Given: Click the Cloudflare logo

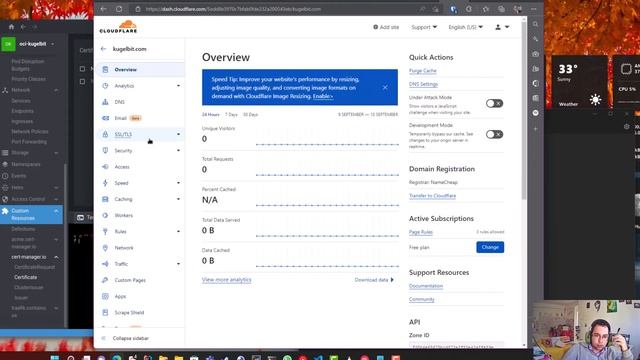Looking at the screenshot, I should tap(118, 27).
